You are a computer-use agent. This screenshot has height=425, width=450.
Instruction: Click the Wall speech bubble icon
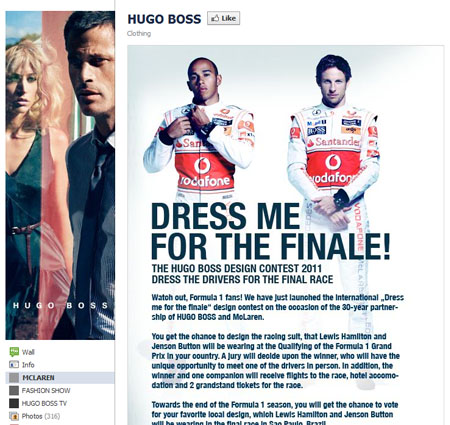14,352
